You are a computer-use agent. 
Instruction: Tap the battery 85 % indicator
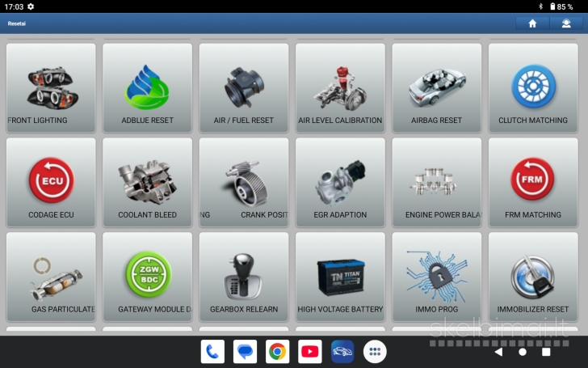tap(561, 6)
